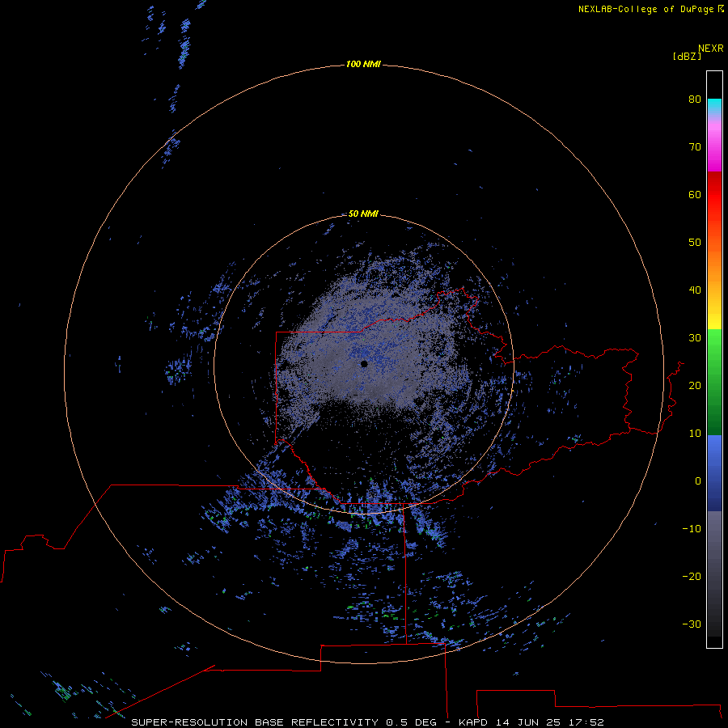Click the -30 value on the dBZ scale
Screen dimensions: 728x728
(x=692, y=624)
